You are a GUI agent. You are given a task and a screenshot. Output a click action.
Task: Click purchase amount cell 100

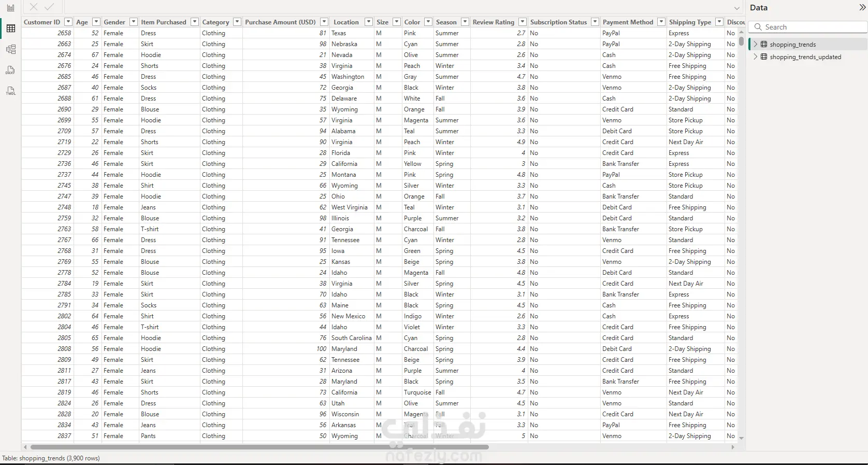[286, 348]
